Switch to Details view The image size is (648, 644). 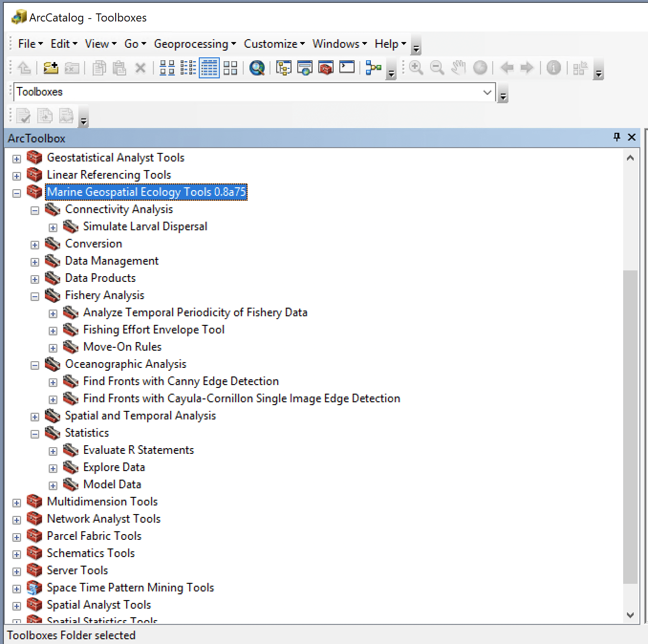coord(209,68)
